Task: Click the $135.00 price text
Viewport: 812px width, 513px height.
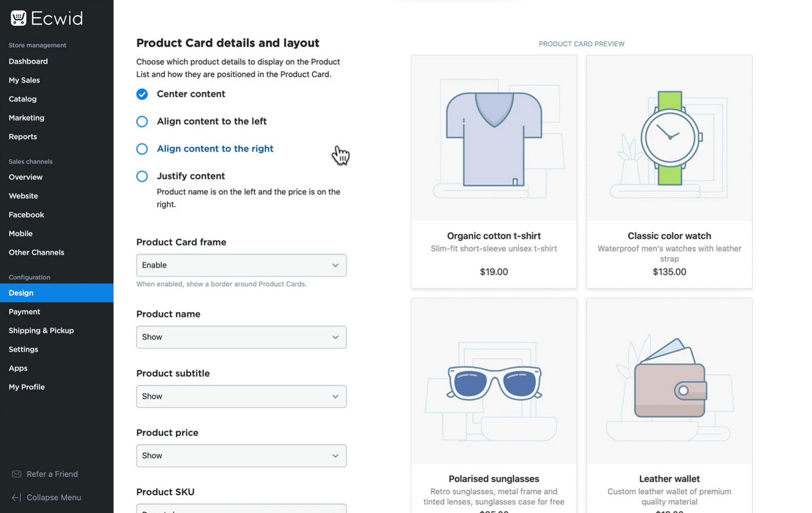Action: coord(670,272)
